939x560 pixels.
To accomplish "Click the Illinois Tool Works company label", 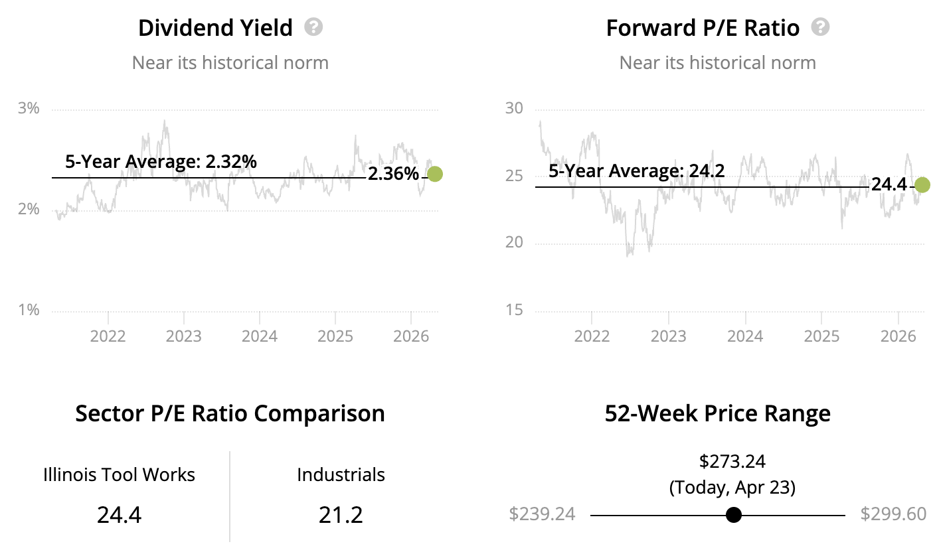I will 119,475.
